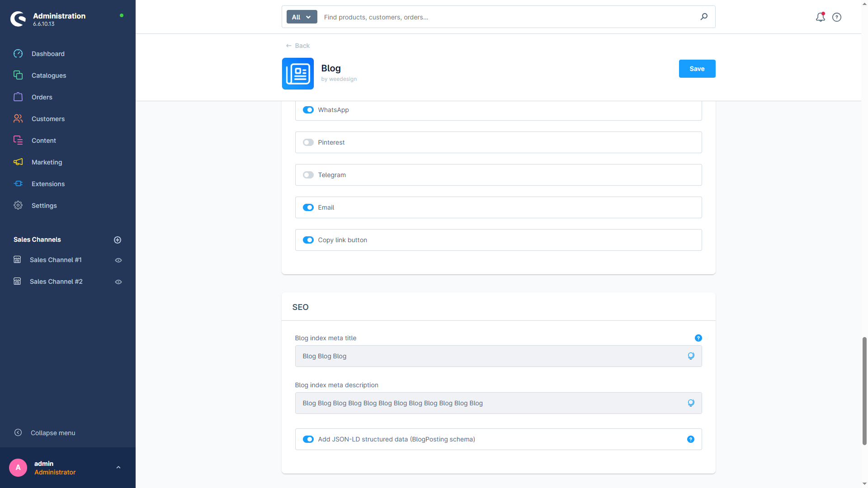Click the Pinterest label text
The height and width of the screenshot is (488, 868).
coord(331,142)
